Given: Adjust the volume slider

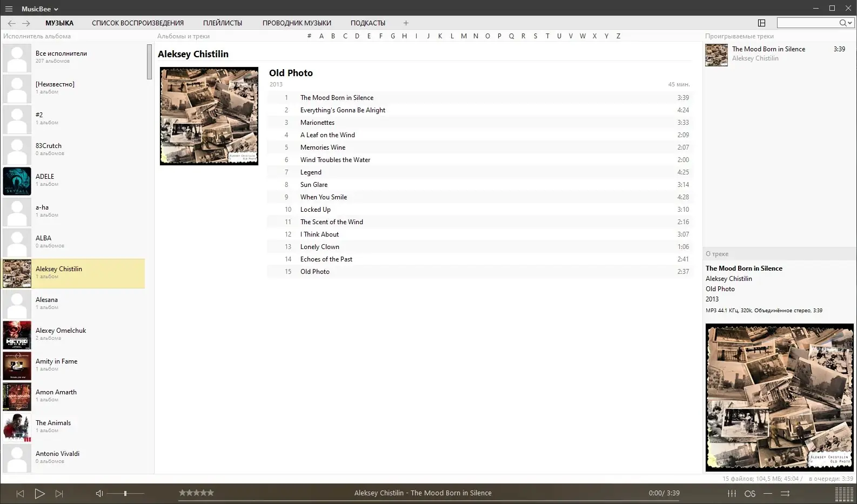Looking at the screenshot, I should tap(125, 493).
